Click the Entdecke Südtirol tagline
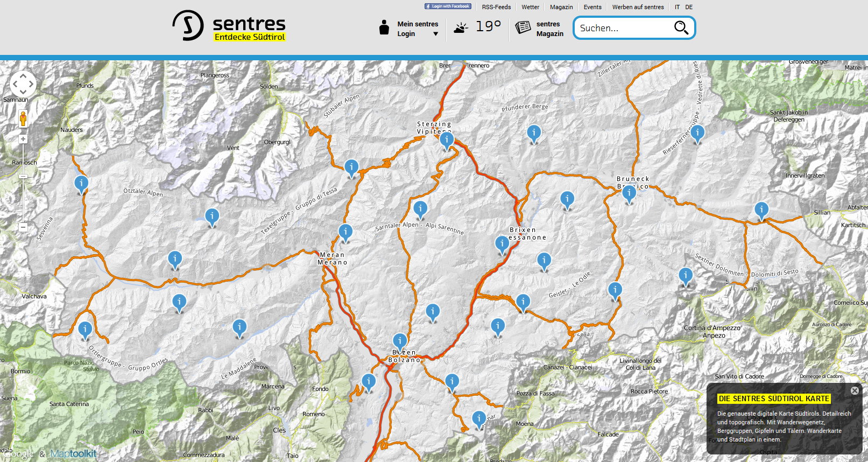The image size is (868, 462). [x=250, y=37]
